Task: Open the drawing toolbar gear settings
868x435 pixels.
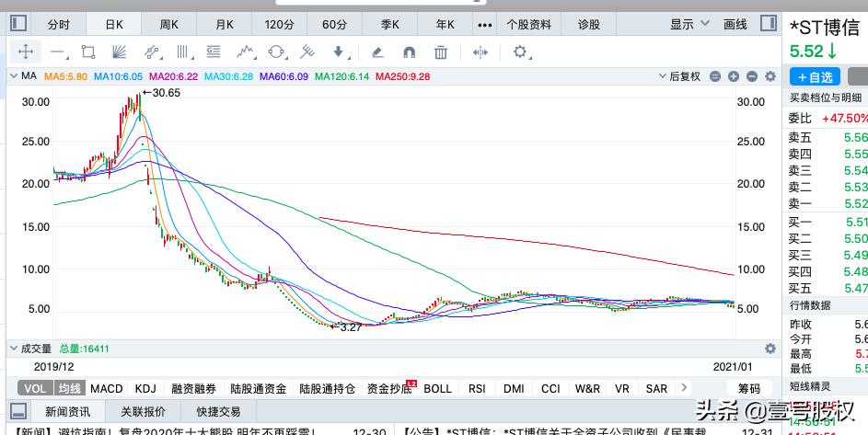Action: (x=519, y=52)
